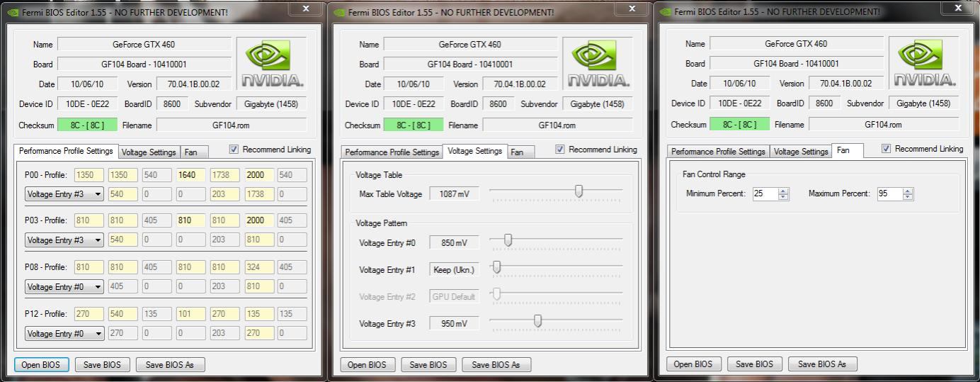Click the Voltage Entry #1 Keep (Ukn.) value

[x=454, y=270]
